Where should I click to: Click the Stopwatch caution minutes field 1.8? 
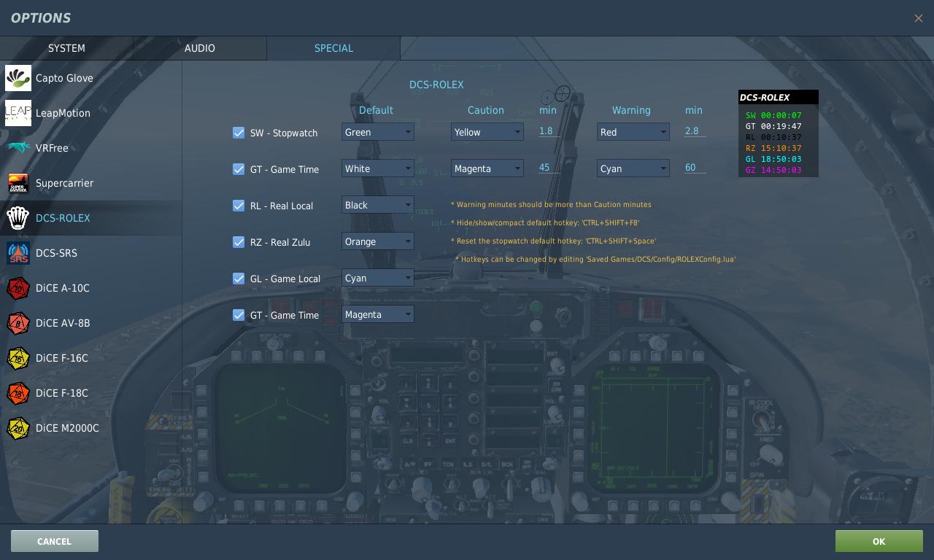coord(549,131)
